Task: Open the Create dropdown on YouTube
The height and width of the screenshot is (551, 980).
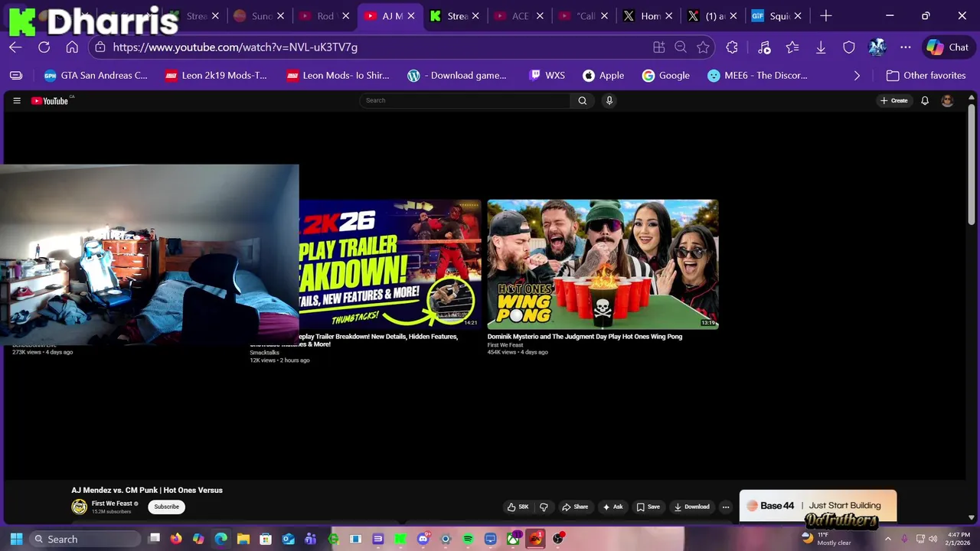Action: point(894,101)
